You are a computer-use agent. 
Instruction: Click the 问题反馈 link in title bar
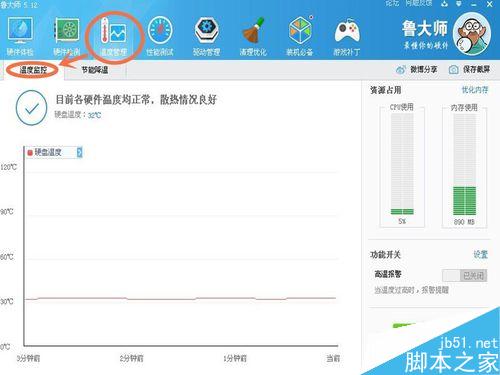click(x=419, y=4)
